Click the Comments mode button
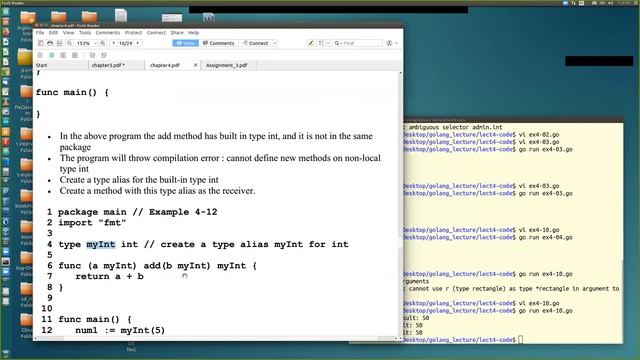Viewport: 640px width, 360px height. (219, 43)
